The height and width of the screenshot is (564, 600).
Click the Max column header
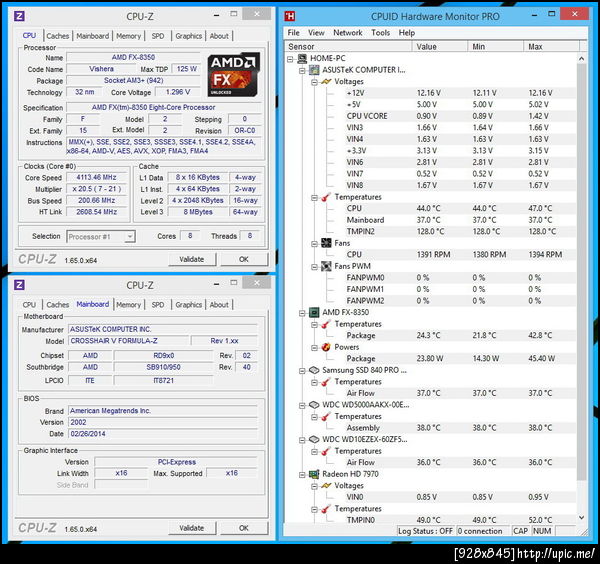click(x=551, y=47)
